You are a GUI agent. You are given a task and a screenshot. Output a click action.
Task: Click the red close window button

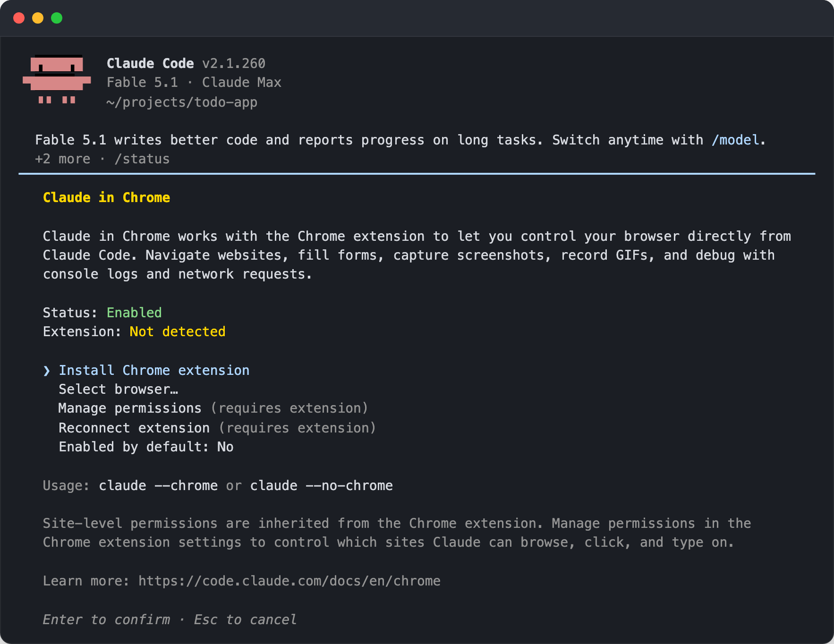(x=19, y=18)
